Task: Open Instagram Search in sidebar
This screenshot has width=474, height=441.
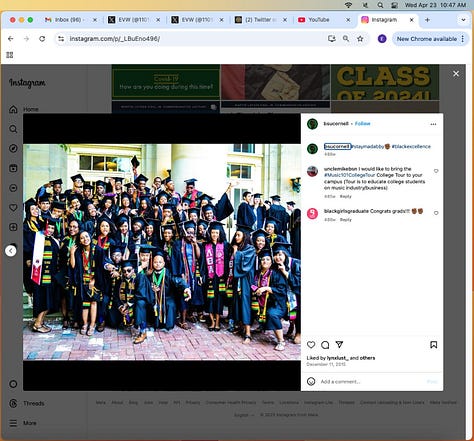Action: pos(13,129)
